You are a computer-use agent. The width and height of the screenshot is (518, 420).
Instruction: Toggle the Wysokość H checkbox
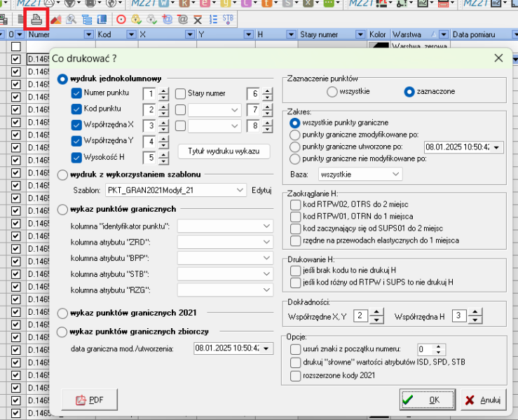tap(76, 157)
